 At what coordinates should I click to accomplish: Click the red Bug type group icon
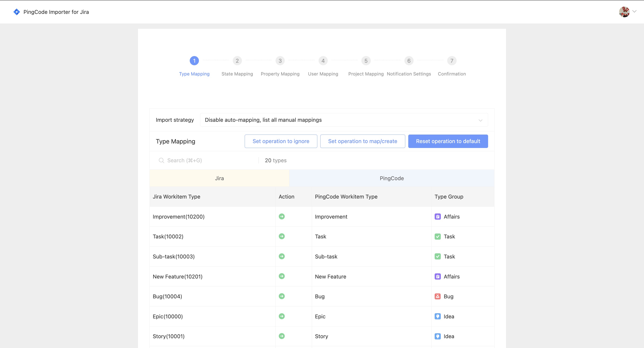coord(438,296)
